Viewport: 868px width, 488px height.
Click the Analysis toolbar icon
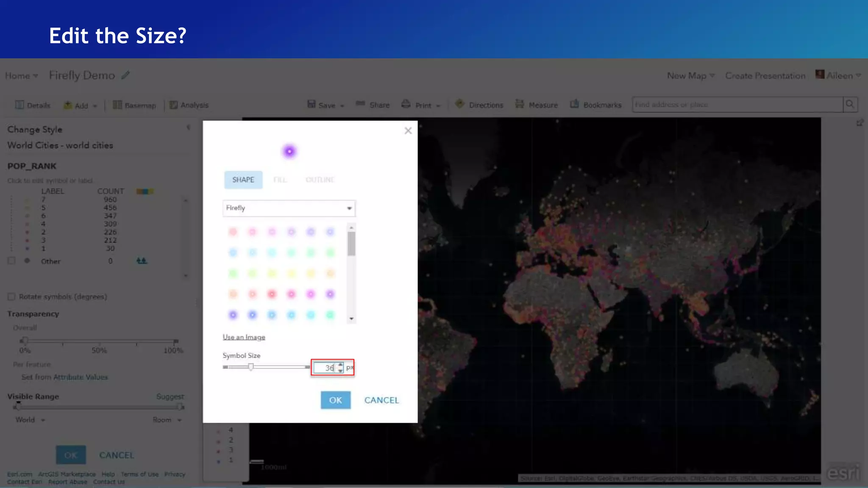pos(174,105)
